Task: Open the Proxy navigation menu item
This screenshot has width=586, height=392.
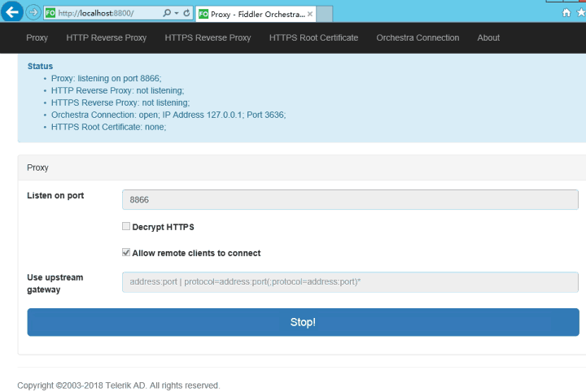Action: 37,37
